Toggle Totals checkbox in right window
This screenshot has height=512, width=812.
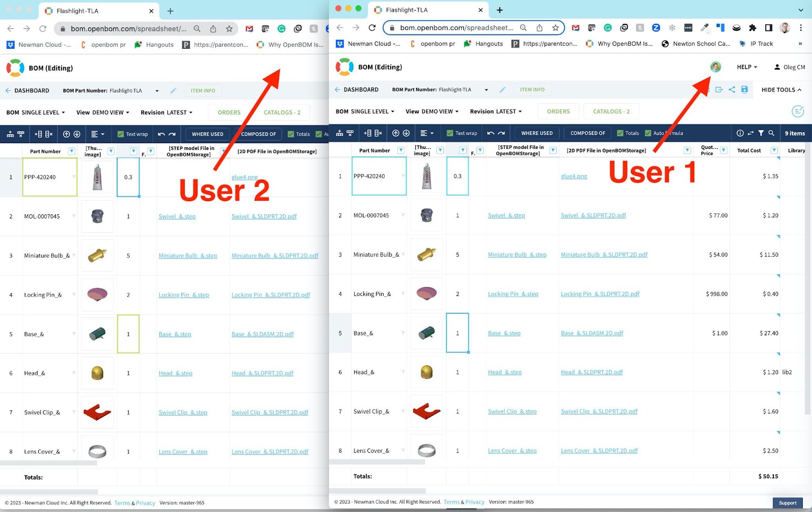pyautogui.click(x=620, y=133)
